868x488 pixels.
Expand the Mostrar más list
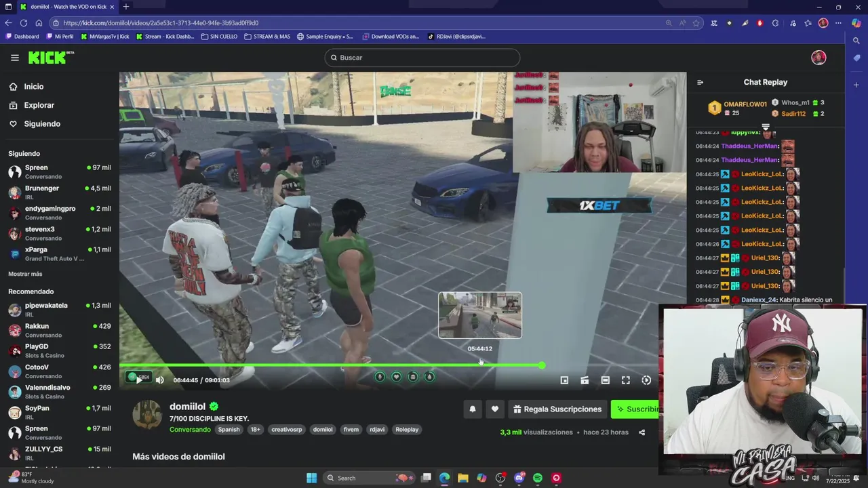[x=25, y=274]
